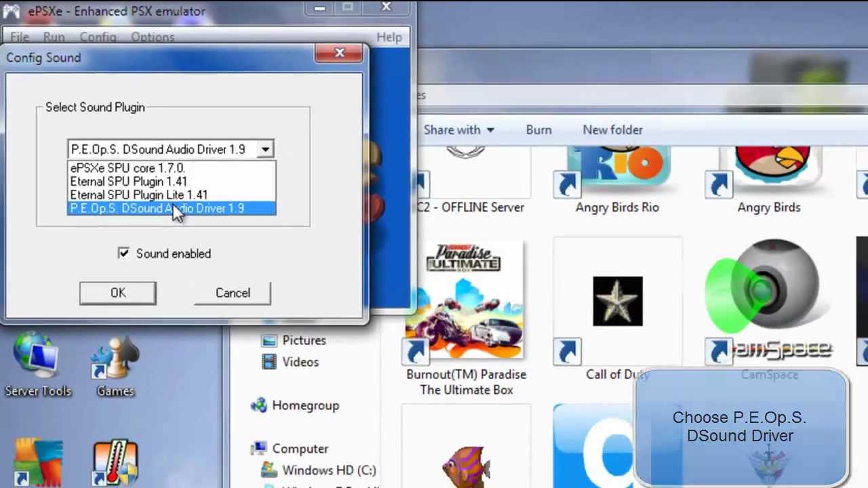This screenshot has height=488, width=868.
Task: Open Angry Birds Rio shortcut icon
Action: (616, 171)
